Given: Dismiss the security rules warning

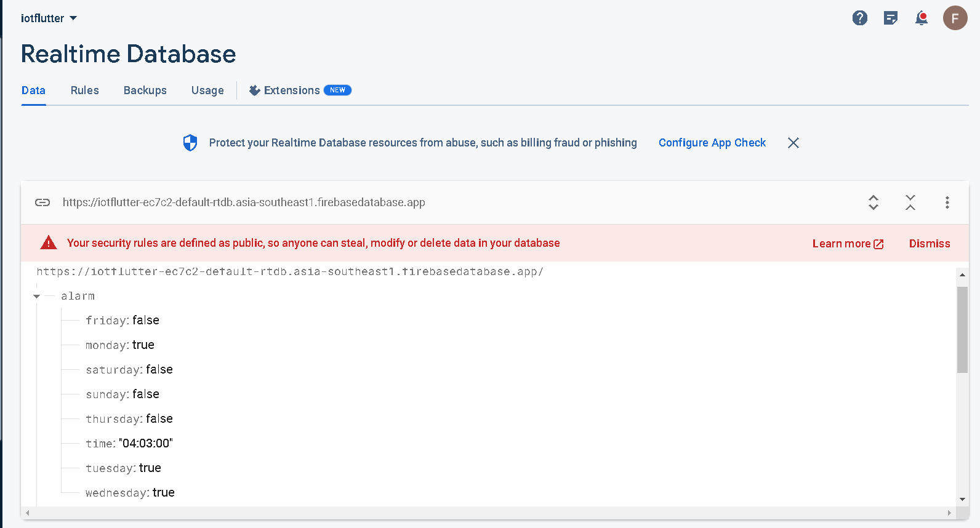Looking at the screenshot, I should [x=930, y=244].
